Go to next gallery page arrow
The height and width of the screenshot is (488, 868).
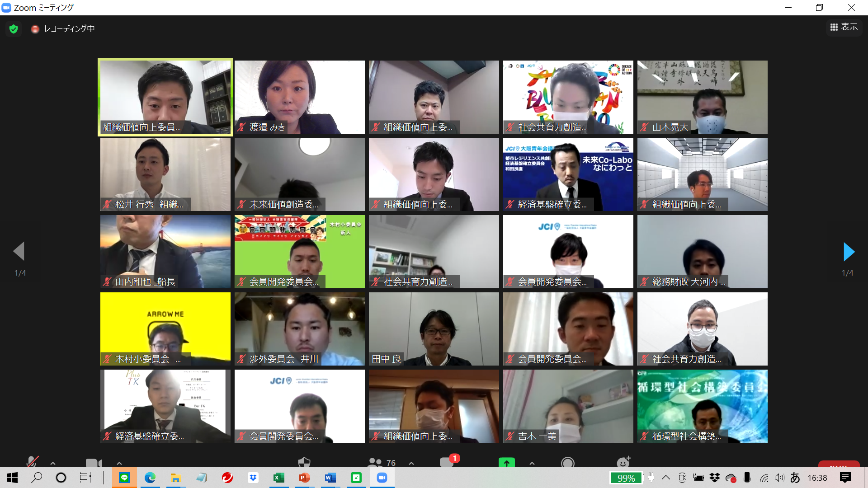pos(849,252)
